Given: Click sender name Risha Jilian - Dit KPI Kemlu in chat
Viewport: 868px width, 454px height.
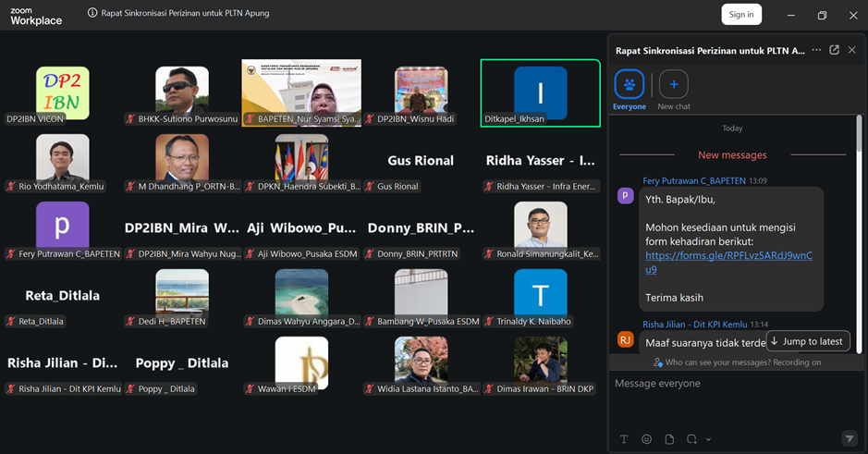Looking at the screenshot, I should [x=695, y=325].
